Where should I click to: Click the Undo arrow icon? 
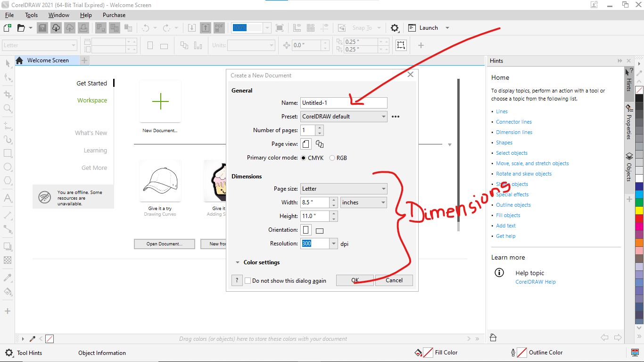[x=146, y=28]
